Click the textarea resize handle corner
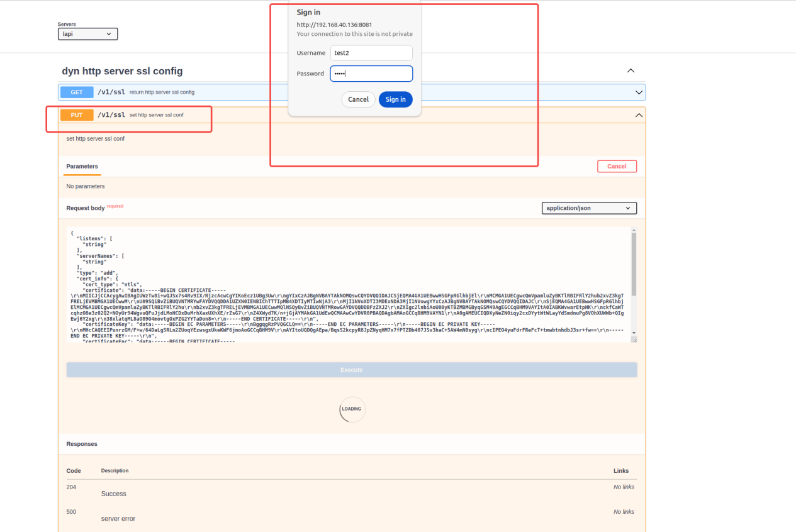The width and height of the screenshot is (796, 532). 634,340
